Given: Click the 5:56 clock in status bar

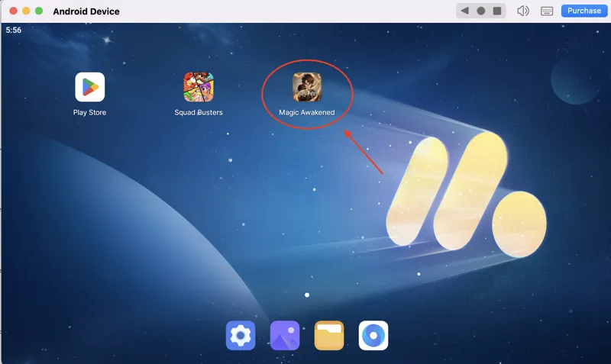Looking at the screenshot, I should point(14,31).
